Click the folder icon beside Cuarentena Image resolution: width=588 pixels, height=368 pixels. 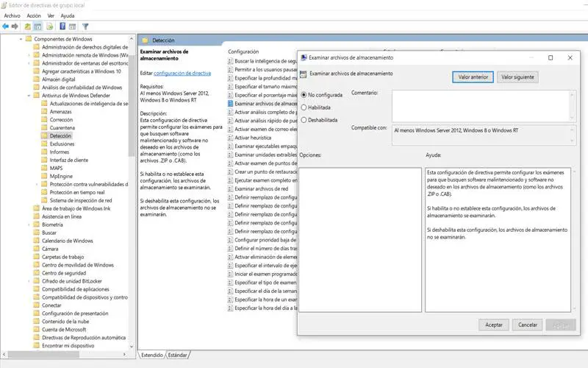pos(44,127)
